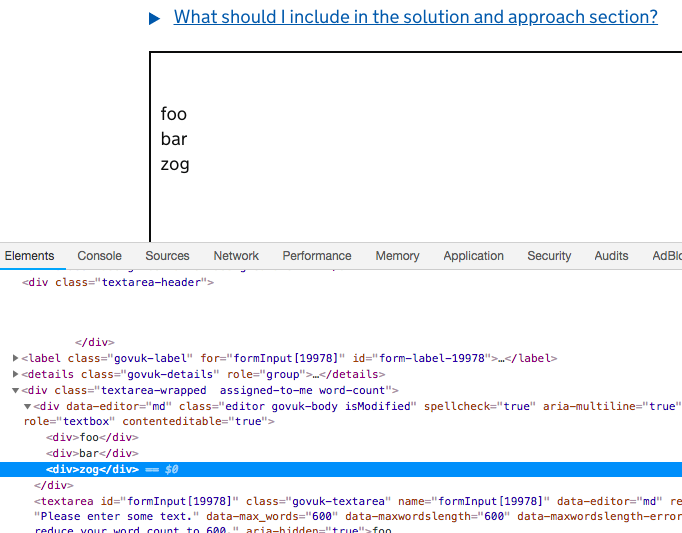
Task: Select the <div>bar</div> DOM node
Action: [x=92, y=453]
